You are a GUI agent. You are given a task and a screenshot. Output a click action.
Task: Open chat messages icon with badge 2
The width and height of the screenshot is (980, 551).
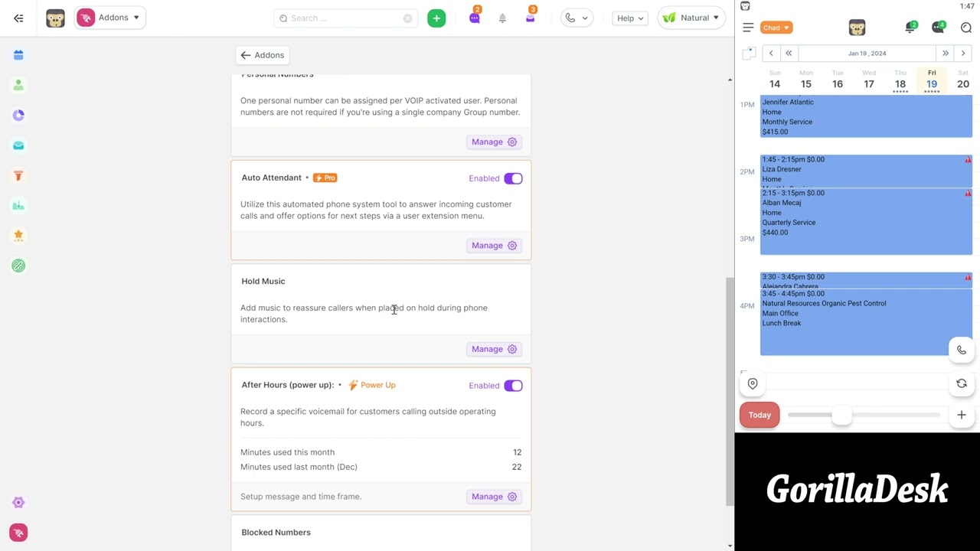pyautogui.click(x=475, y=17)
